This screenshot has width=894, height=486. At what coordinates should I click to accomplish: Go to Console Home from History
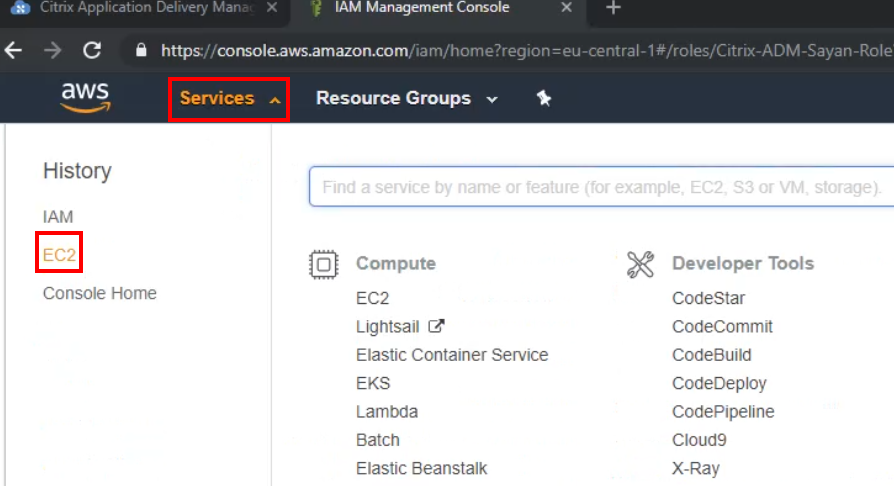coord(100,293)
